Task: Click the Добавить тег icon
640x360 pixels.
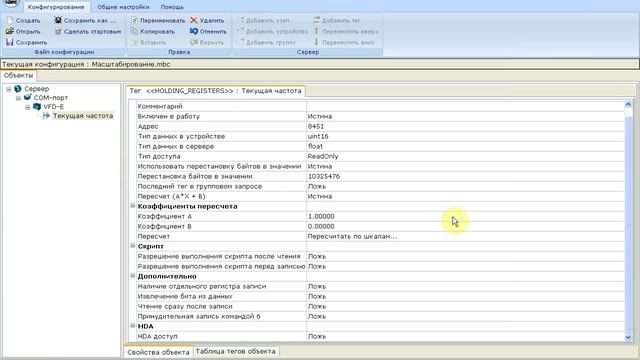Action: pyautogui.click(x=317, y=20)
